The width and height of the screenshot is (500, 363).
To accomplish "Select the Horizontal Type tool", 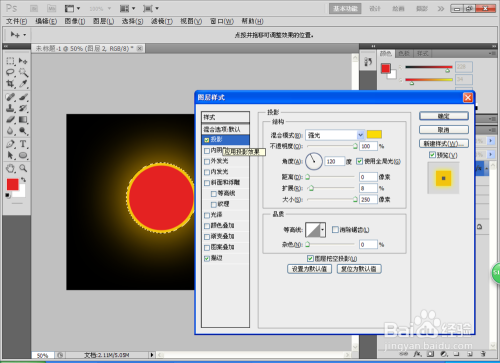I will tap(23, 144).
